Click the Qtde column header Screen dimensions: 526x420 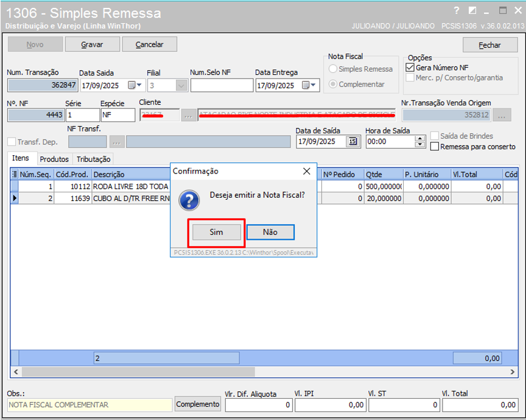(384, 175)
